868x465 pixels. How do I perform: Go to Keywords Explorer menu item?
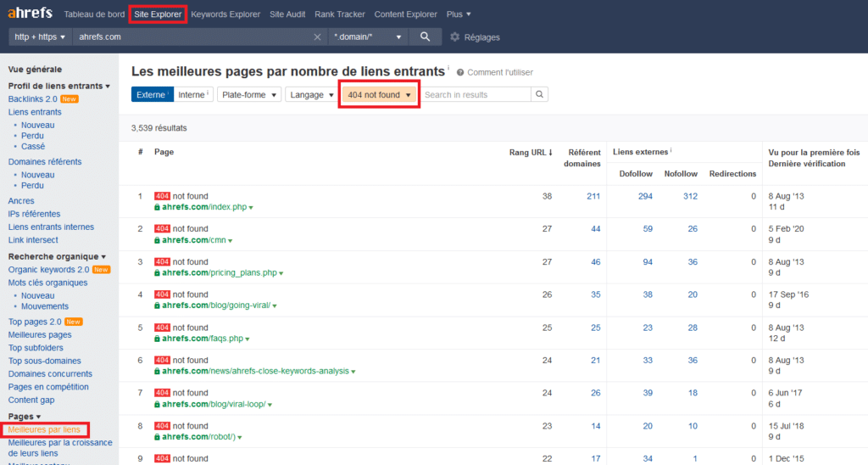(x=225, y=14)
